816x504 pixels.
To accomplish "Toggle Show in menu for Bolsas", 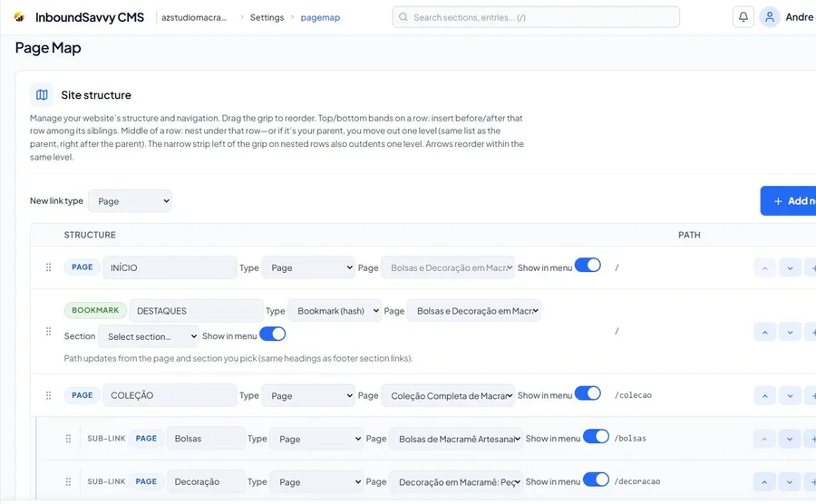I will point(596,436).
